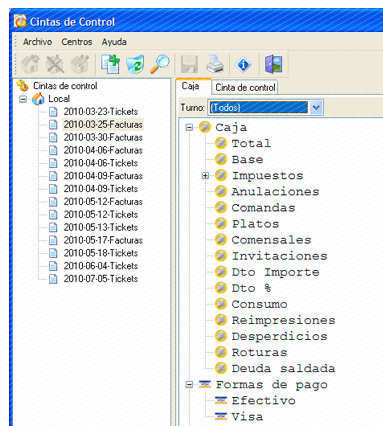Click the Cintas de Control title bar icon
This screenshot has height=426, width=383.
(20, 22)
